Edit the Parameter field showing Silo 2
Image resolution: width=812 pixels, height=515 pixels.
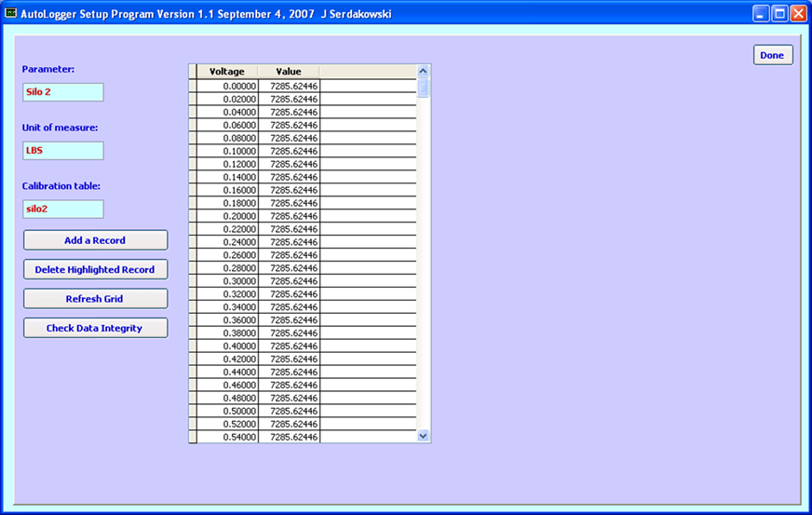coord(62,92)
